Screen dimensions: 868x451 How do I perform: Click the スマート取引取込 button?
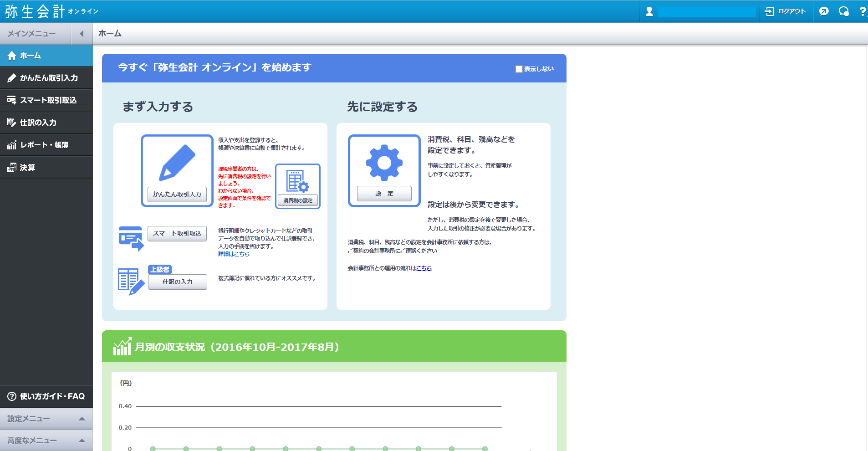click(x=177, y=234)
